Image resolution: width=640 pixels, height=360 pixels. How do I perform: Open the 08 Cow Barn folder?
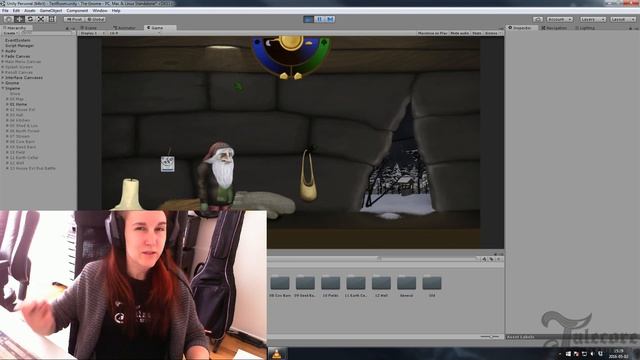tap(280, 286)
